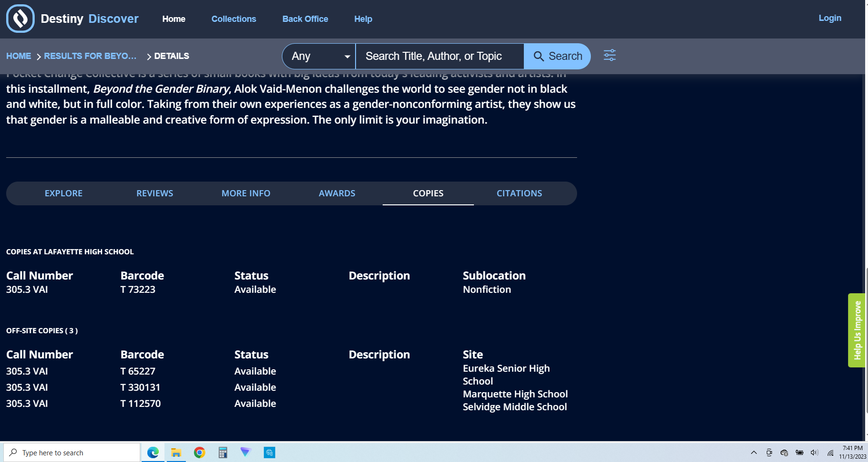Click the Windows Type here to search box
This screenshot has width=868, height=462.
72,452
